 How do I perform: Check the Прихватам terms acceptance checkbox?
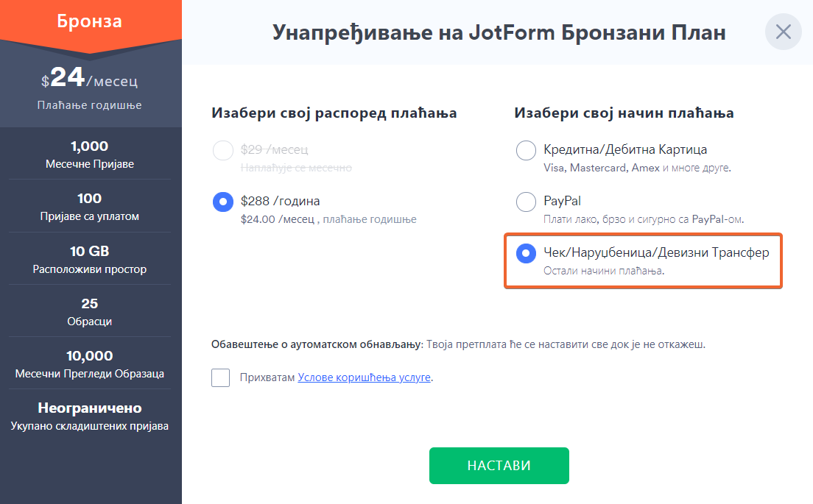(220, 378)
